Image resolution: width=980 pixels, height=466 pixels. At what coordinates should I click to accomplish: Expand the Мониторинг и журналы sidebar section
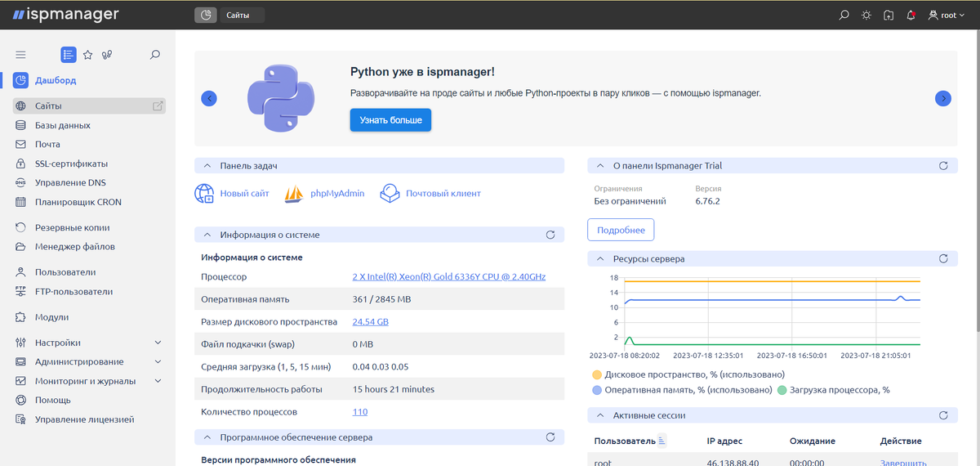coord(89,381)
